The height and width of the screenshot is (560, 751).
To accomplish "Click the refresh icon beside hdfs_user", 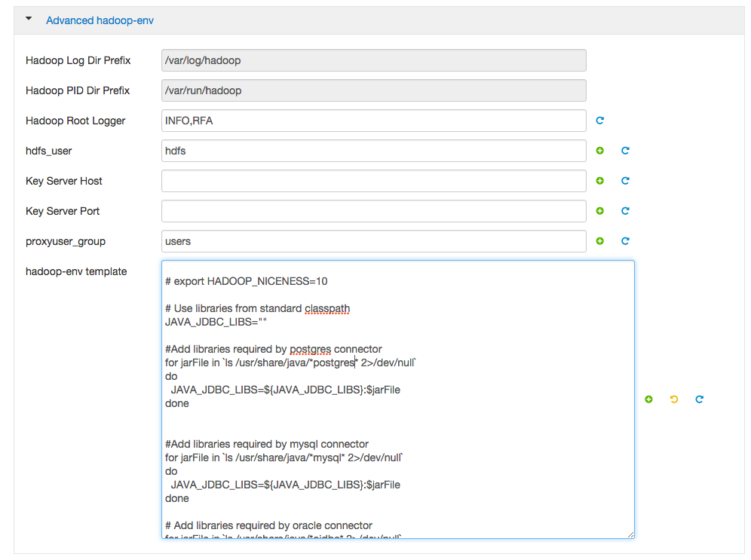I will [624, 150].
